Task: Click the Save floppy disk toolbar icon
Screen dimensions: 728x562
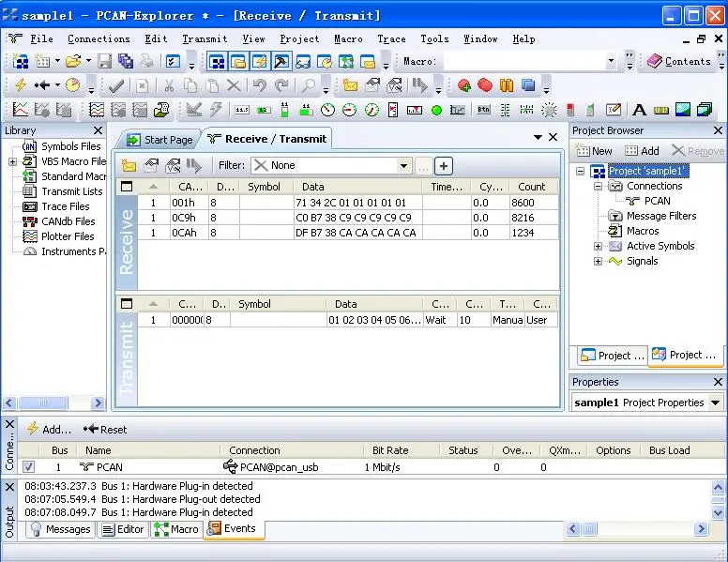Action: point(104,61)
